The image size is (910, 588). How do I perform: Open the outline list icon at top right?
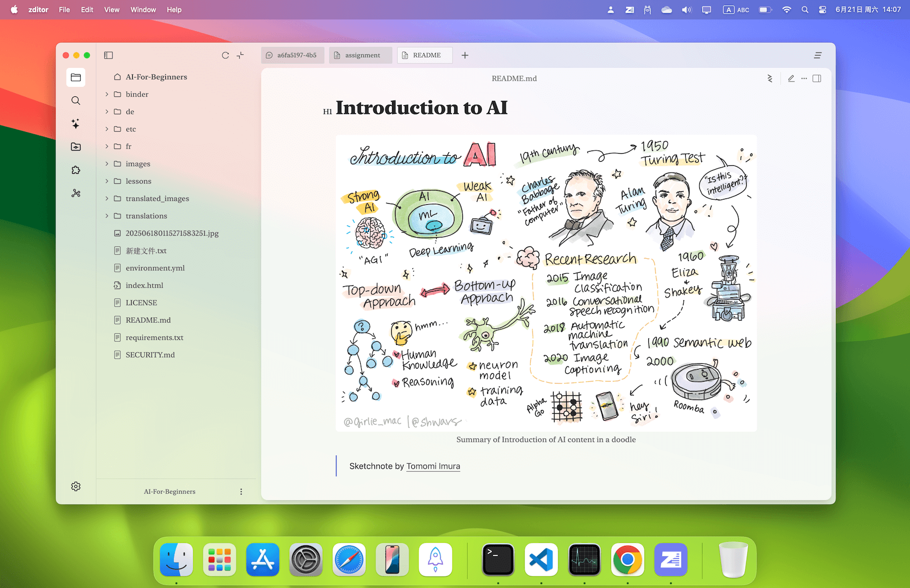818,55
